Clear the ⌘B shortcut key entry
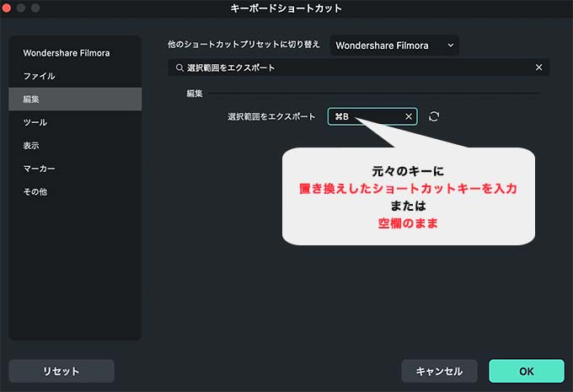 (x=409, y=116)
